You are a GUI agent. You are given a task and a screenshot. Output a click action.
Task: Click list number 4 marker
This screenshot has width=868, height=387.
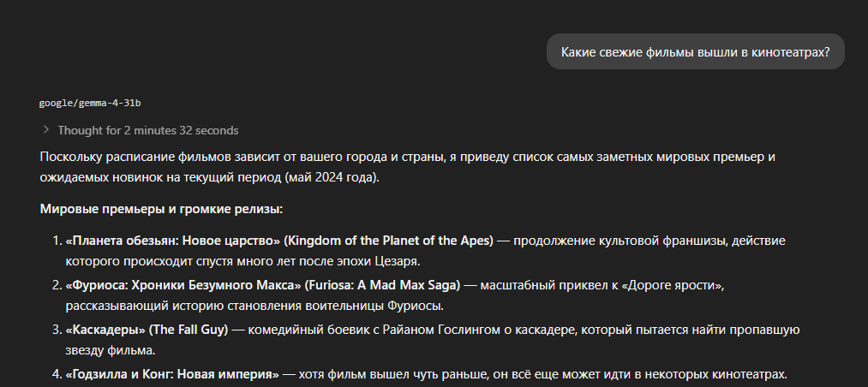tap(56, 374)
